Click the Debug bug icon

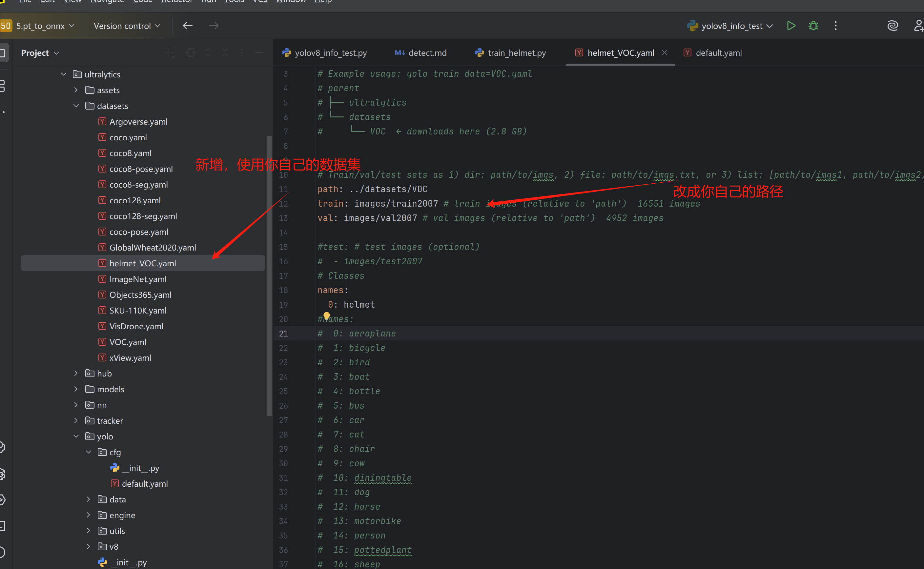813,26
